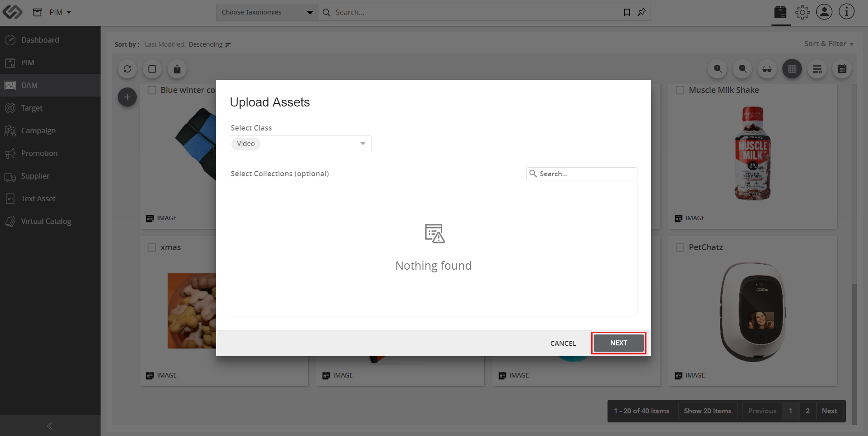The width and height of the screenshot is (868, 436).
Task: Open the Choose Taxonomies dropdown
Action: tap(267, 12)
